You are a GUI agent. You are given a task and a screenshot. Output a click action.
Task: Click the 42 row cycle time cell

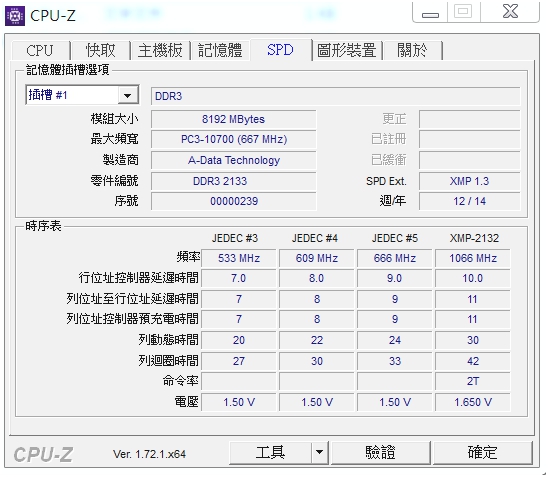(473, 361)
